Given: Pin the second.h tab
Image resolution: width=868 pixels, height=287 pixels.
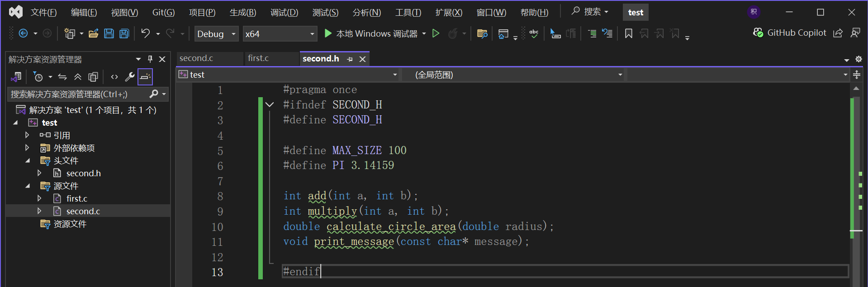Looking at the screenshot, I should coord(350,59).
